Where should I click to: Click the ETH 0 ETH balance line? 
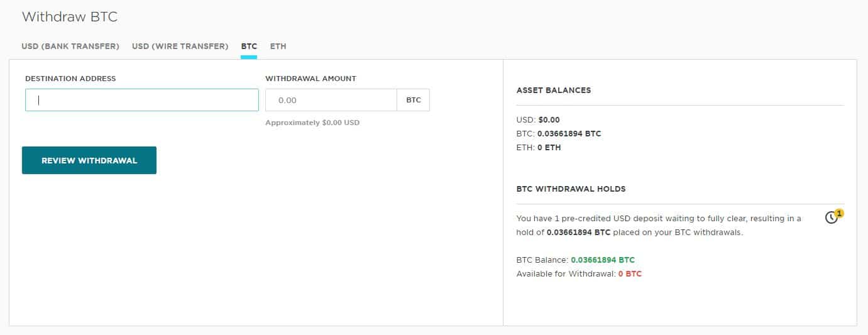539,148
